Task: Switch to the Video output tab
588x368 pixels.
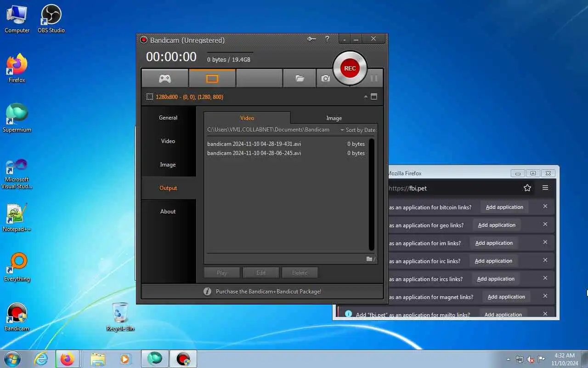Action: tap(247, 118)
